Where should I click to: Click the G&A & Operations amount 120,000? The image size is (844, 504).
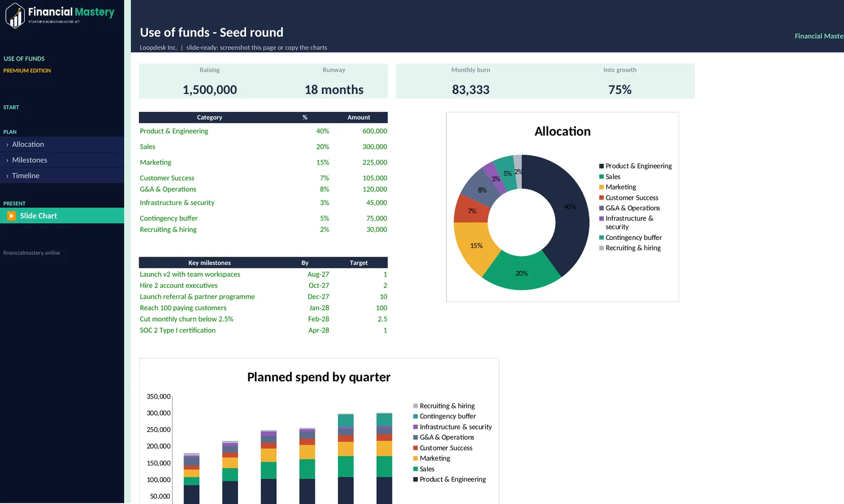(375, 189)
